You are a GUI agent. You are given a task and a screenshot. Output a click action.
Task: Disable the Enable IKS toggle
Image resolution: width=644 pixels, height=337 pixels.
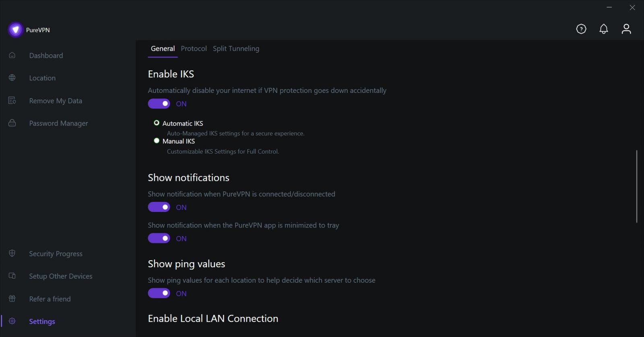tap(159, 103)
